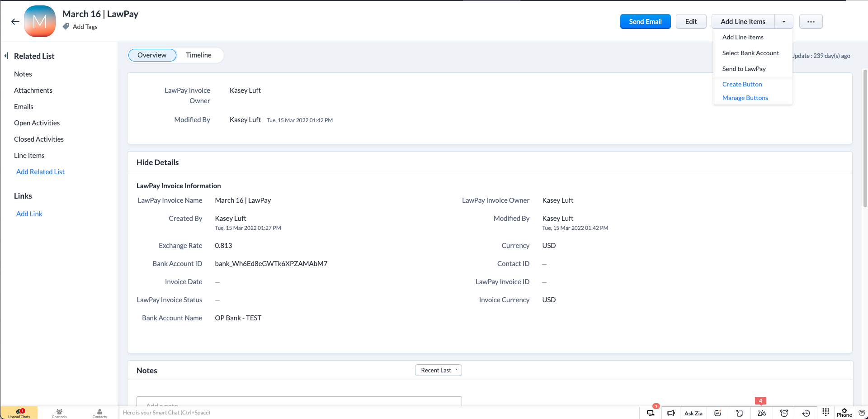Open the Recent Last sort dropdown
The height and width of the screenshot is (419, 868).
(x=438, y=370)
